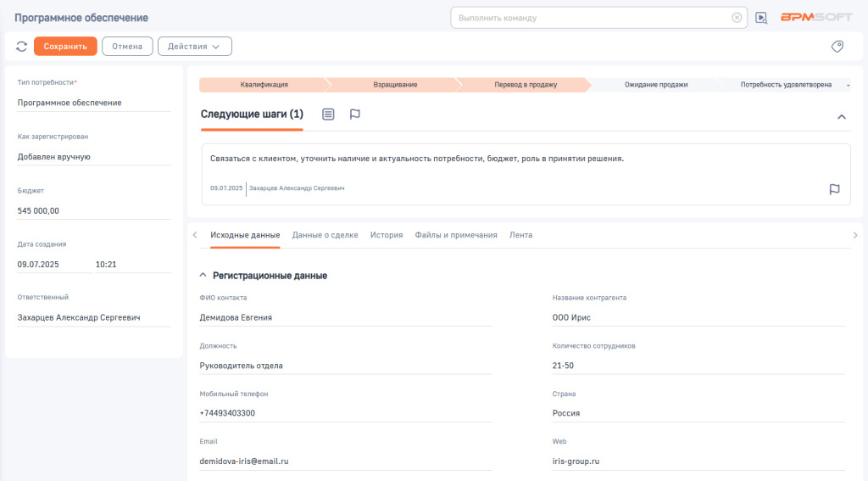Open the Файлы и примечания tab
868x481 pixels.
click(x=456, y=235)
